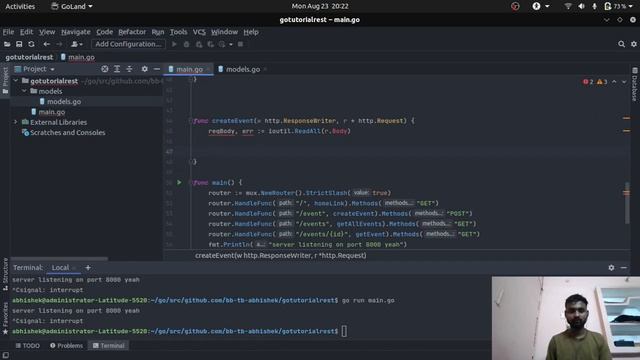Open the Tools menu
Viewport: 640px width, 360px height.
tap(178, 32)
